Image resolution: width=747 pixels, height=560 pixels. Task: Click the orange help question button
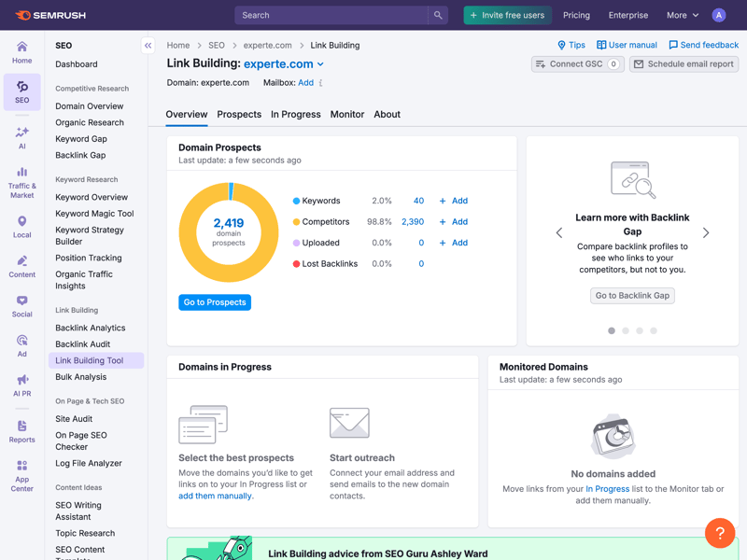click(720, 533)
